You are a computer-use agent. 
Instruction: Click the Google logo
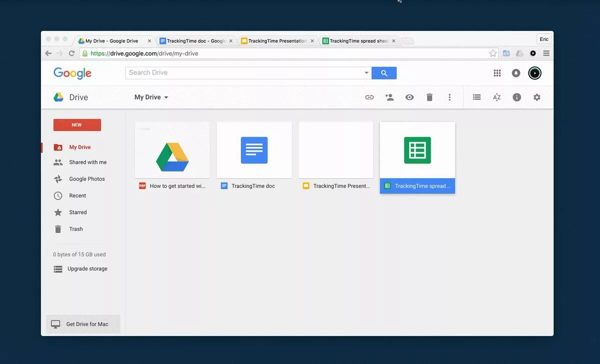pyautogui.click(x=72, y=73)
